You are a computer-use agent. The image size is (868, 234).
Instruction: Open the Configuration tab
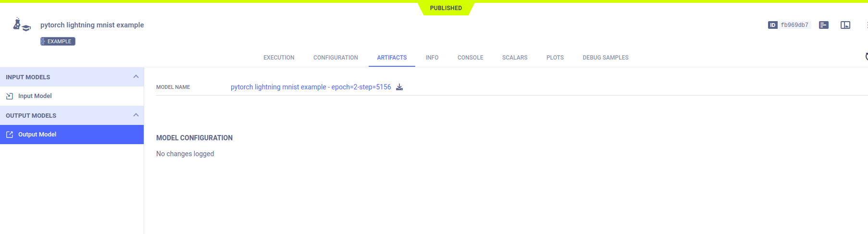tap(335, 58)
